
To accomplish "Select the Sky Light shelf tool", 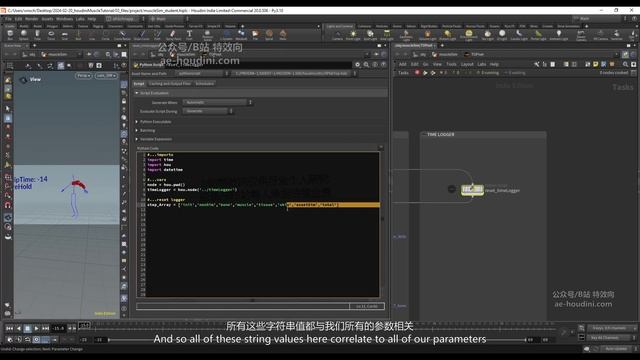I will [x=487, y=35].
